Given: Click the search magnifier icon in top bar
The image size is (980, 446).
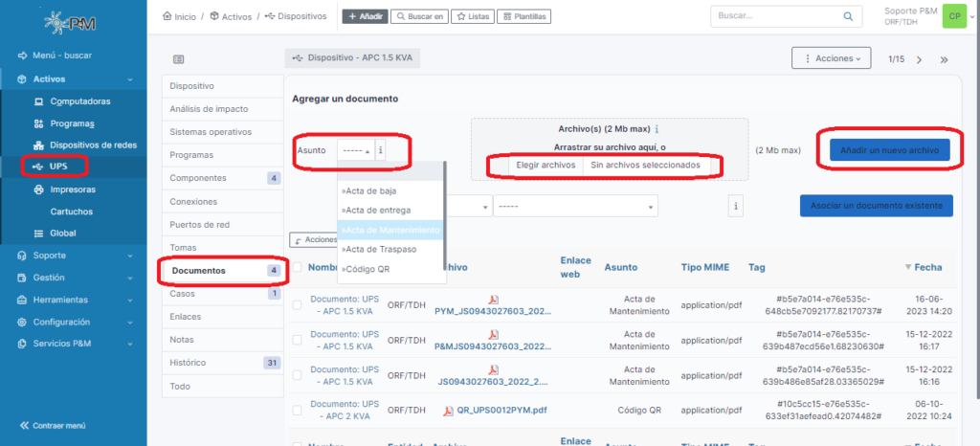Looking at the screenshot, I should point(846,16).
